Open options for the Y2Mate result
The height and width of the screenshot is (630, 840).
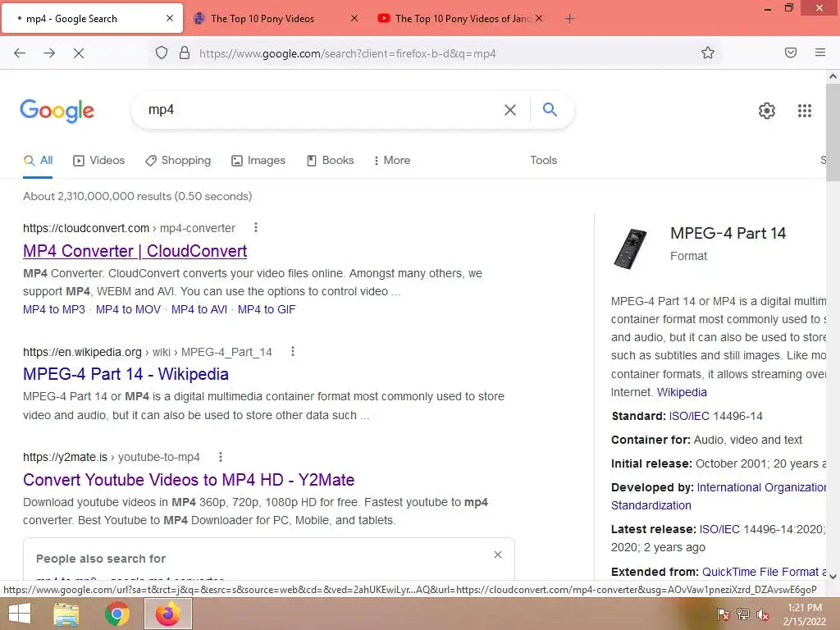[220, 457]
